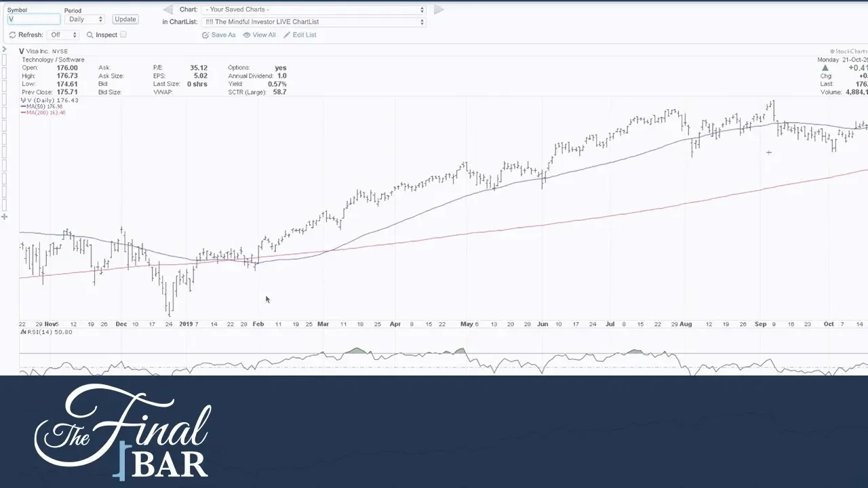Go to previous chart with left arrow
Image resolution: width=868 pixels, height=488 pixels.
pos(167,9)
